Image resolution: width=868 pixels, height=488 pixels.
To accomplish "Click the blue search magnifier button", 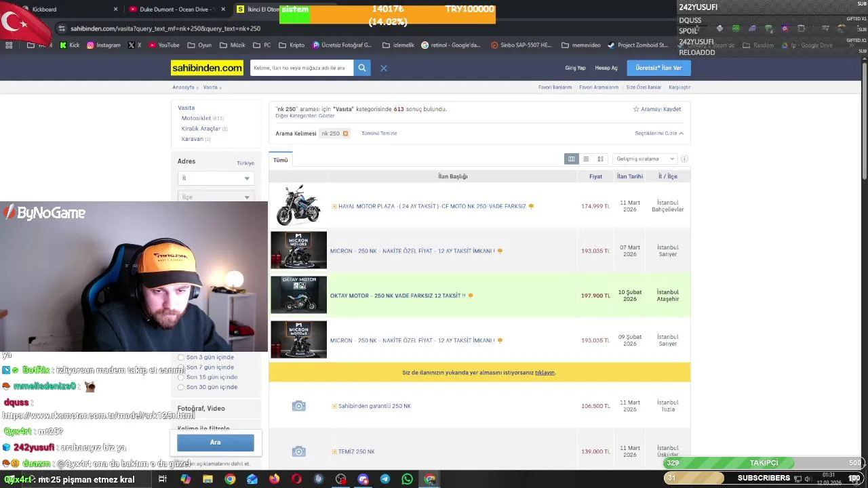I will coord(362,68).
